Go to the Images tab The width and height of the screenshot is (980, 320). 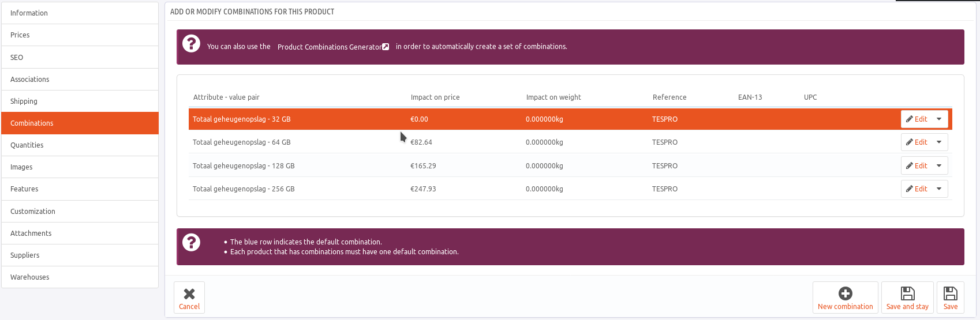[x=80, y=167]
